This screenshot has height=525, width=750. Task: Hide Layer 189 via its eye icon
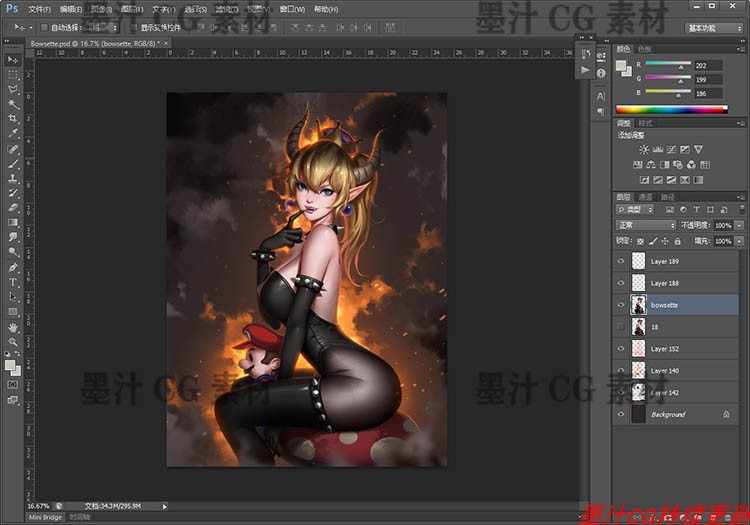click(621, 261)
